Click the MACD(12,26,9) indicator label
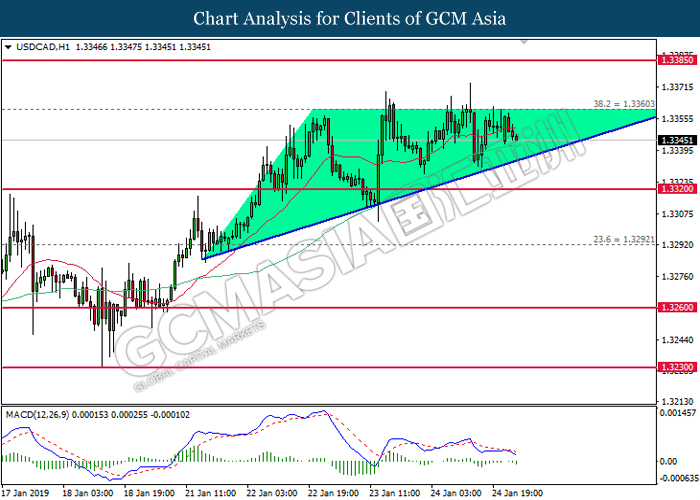700x500 pixels. click(x=37, y=415)
